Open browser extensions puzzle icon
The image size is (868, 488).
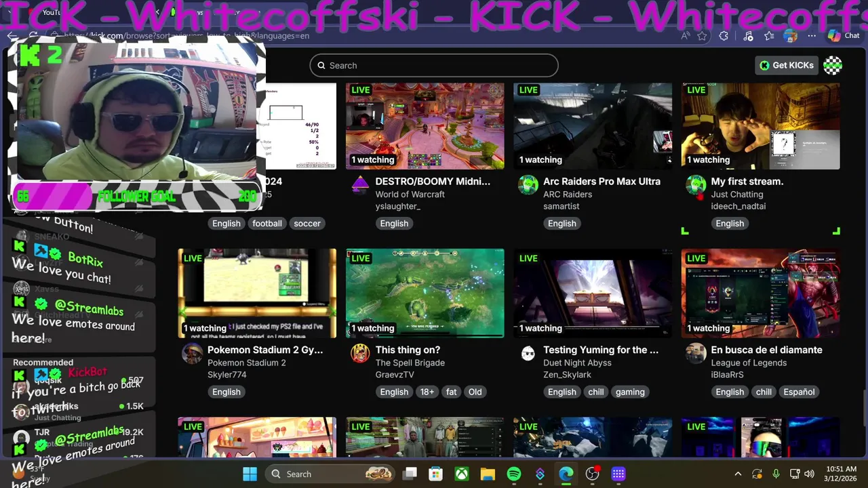(724, 36)
